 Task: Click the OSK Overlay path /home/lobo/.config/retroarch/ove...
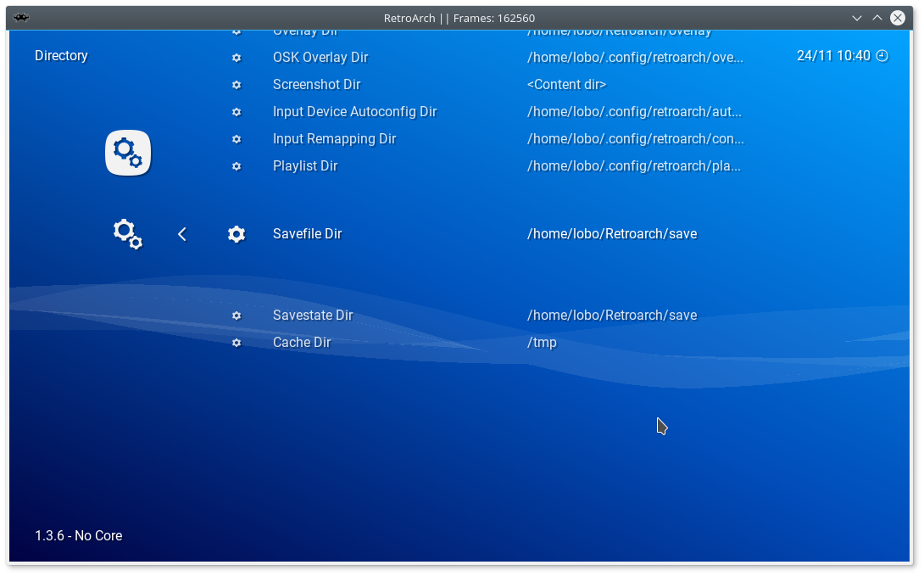635,57
